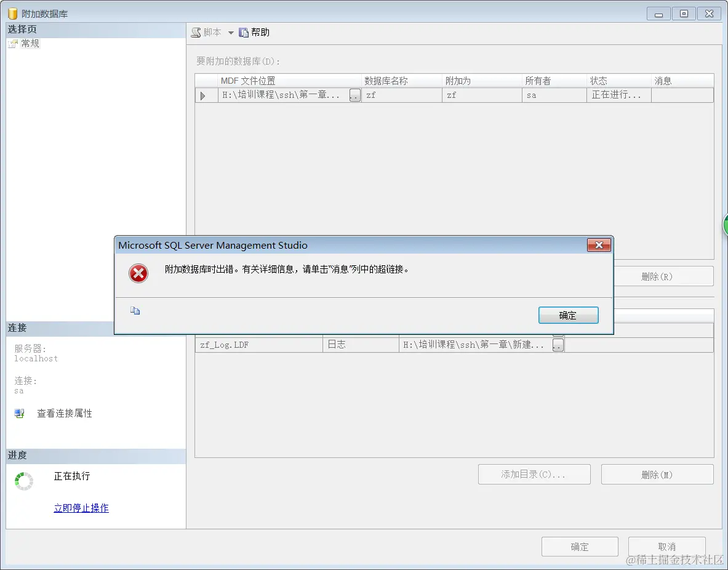Image resolution: width=728 pixels, height=570 pixels.
Task: Open 查看连接属性 link
Action: [x=65, y=414]
